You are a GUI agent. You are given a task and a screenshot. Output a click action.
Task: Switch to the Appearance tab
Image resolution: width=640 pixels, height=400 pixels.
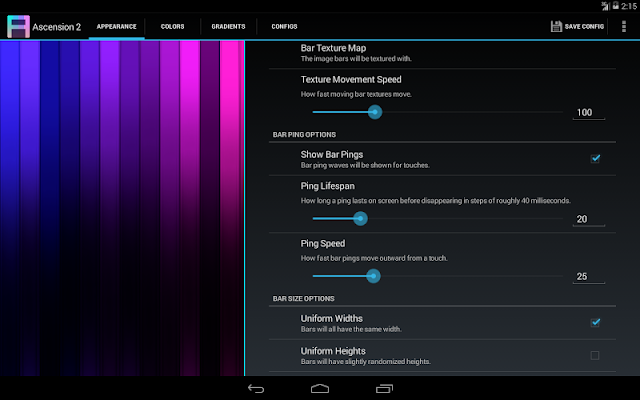116,27
